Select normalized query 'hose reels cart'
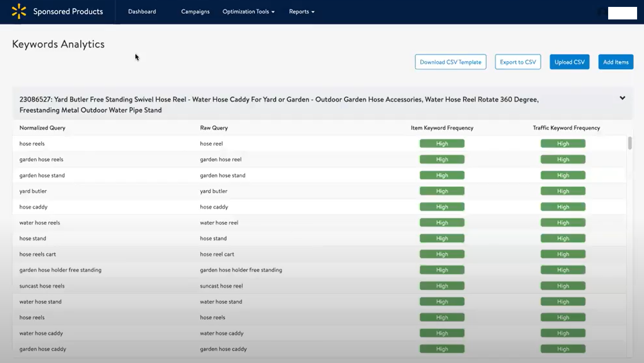Image resolution: width=644 pixels, height=363 pixels. click(x=38, y=254)
